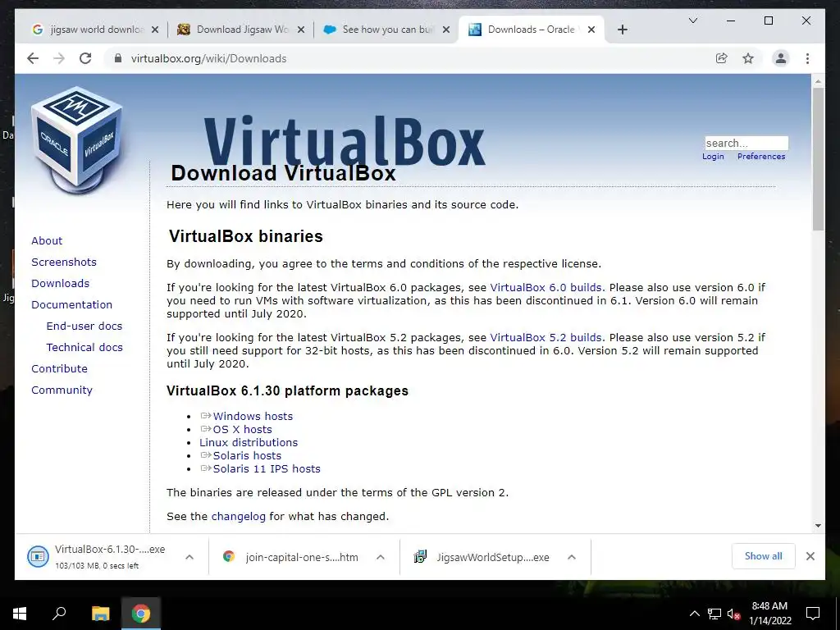Click the forward navigation arrow
The height and width of the screenshot is (630, 840).
(59, 58)
